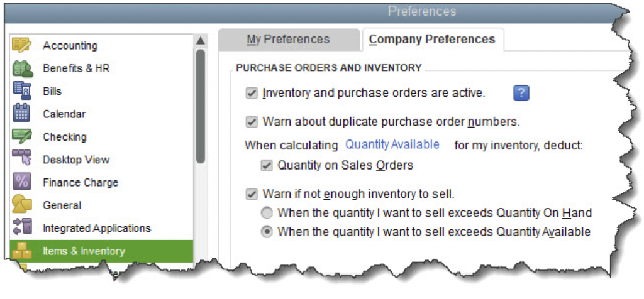Select exceeds Quantity On Hand radio option
Viewport: 644px width, 299px height.
pos(267,213)
